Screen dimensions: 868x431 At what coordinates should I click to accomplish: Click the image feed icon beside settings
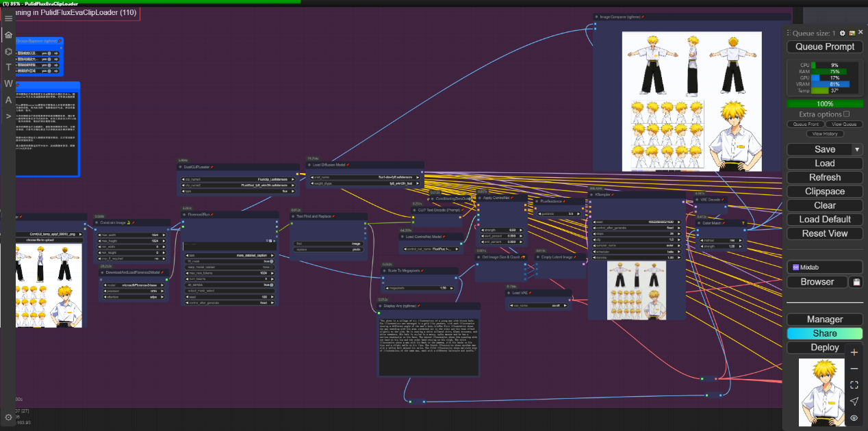[852, 33]
